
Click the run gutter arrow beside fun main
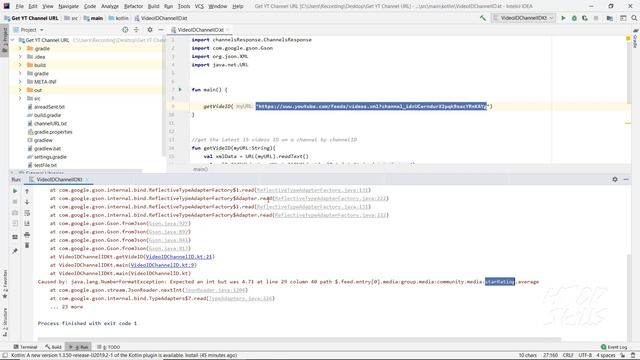(x=180, y=89)
